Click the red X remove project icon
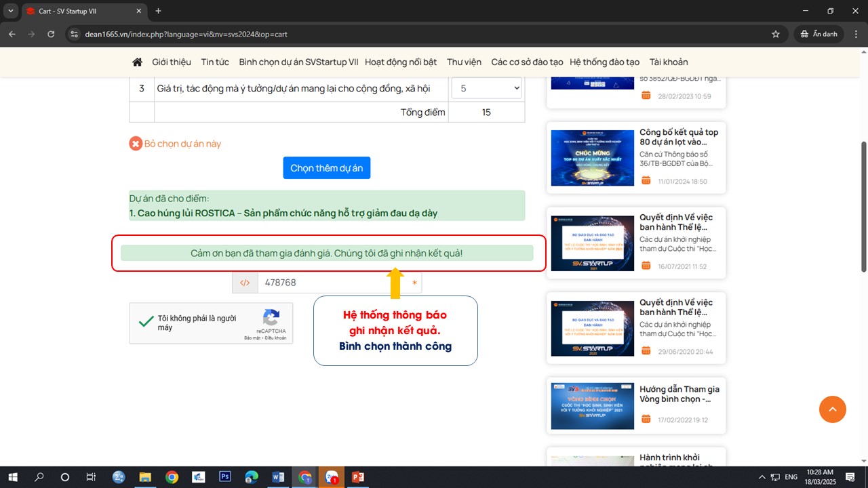The height and width of the screenshot is (488, 868). pos(136,144)
